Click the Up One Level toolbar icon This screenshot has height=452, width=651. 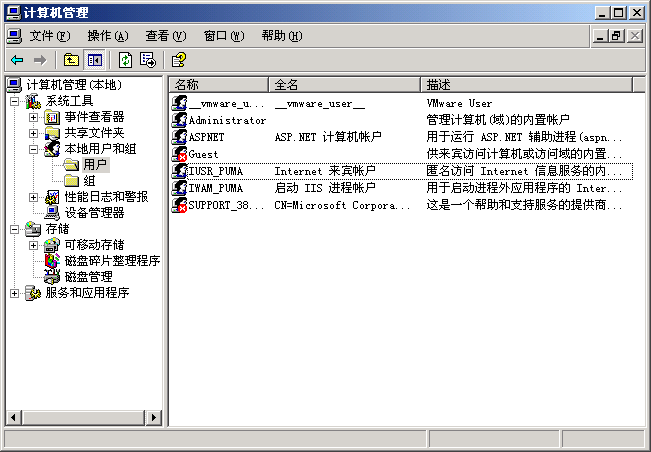click(x=71, y=60)
